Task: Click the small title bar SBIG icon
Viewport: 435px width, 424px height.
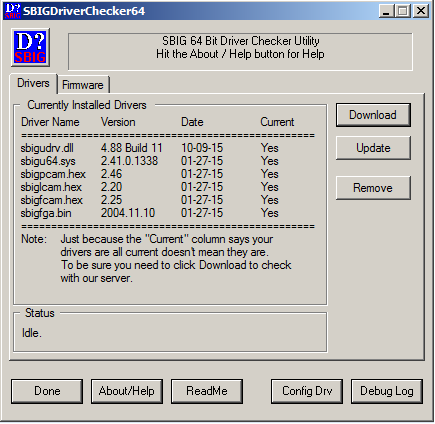Action: 12,11
